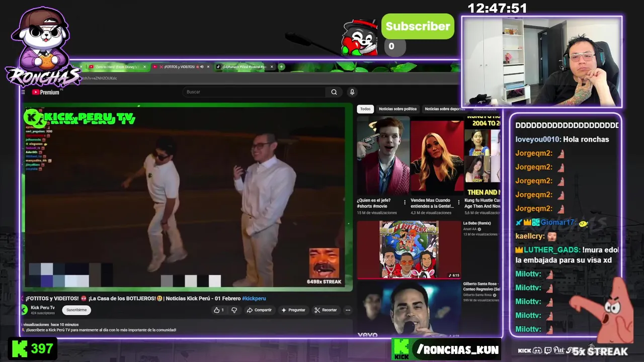Click kaellcry username in chat

[x=530, y=236]
